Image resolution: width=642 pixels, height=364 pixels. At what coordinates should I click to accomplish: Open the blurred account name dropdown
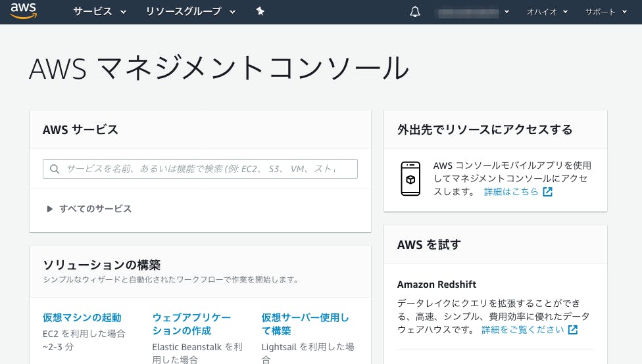coord(472,12)
